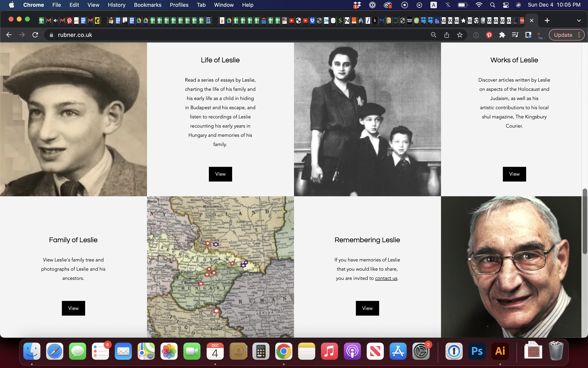The image size is (588, 368).
Task: Open a new tab with the plus button
Action: point(547,20)
